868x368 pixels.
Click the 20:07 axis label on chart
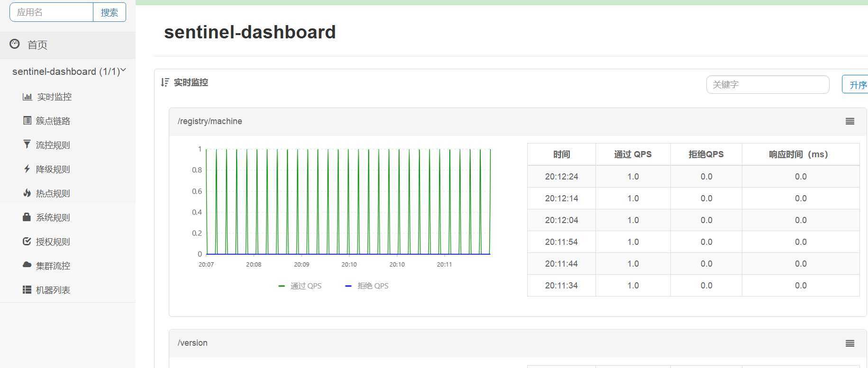(x=206, y=264)
